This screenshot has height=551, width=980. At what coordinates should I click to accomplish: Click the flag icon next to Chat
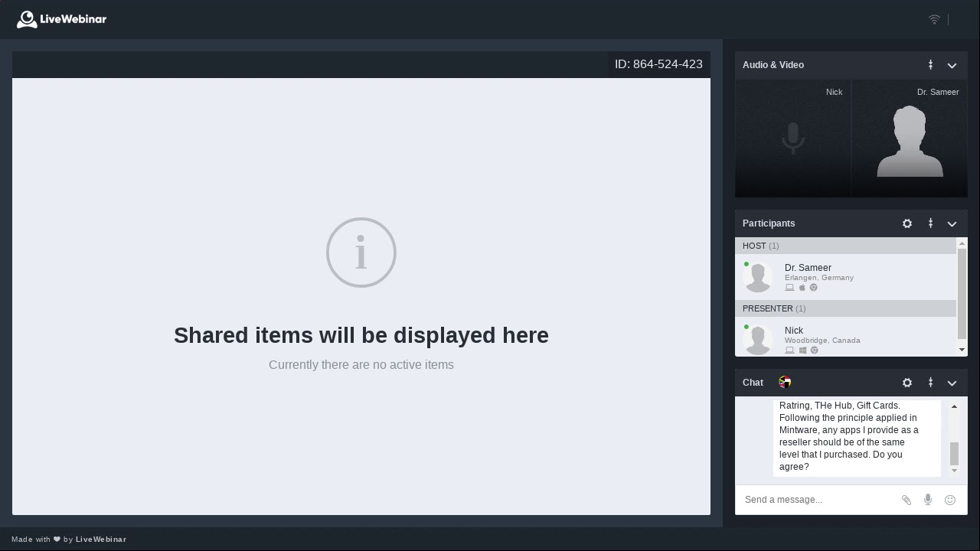click(785, 382)
